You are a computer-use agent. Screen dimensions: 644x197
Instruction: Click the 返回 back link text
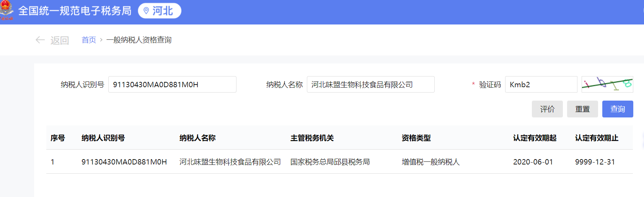pos(60,40)
